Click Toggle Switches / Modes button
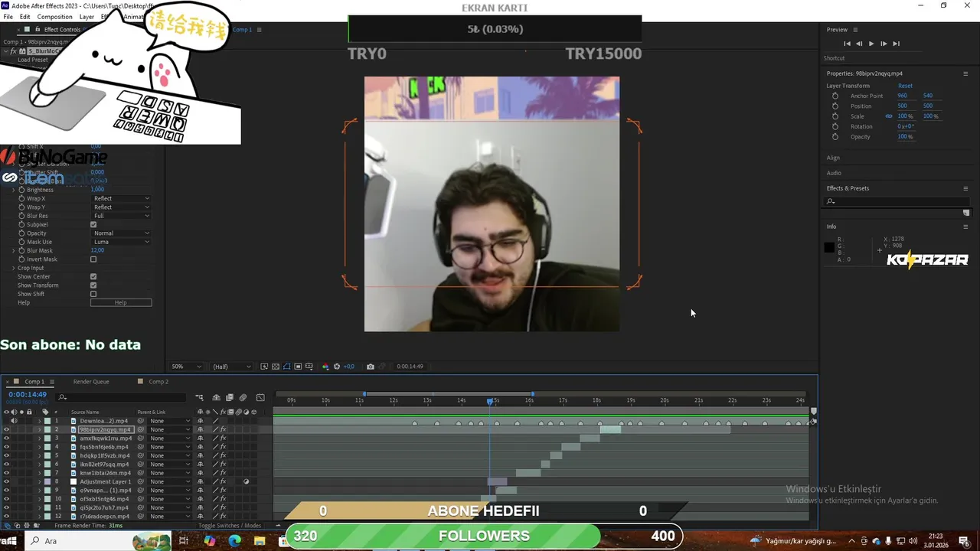Screen dimensions: 980x551 [x=230, y=526]
